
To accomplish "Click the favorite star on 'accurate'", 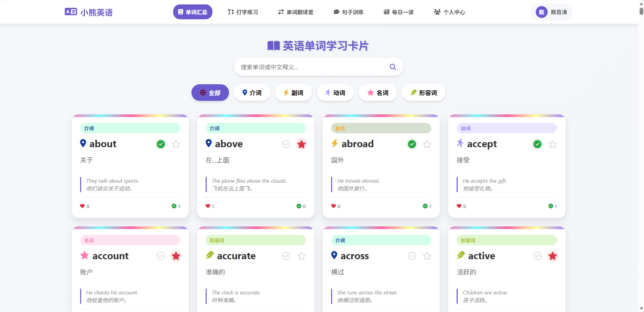I will [x=301, y=256].
